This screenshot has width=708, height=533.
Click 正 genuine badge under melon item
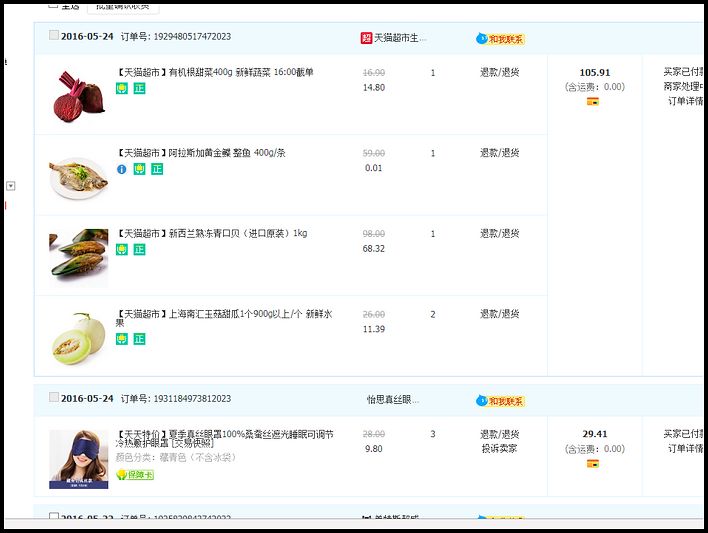tap(140, 339)
